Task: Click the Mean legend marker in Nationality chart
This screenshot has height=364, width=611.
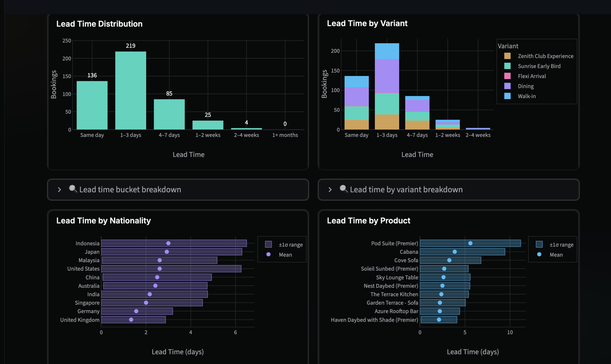Action: point(269,254)
